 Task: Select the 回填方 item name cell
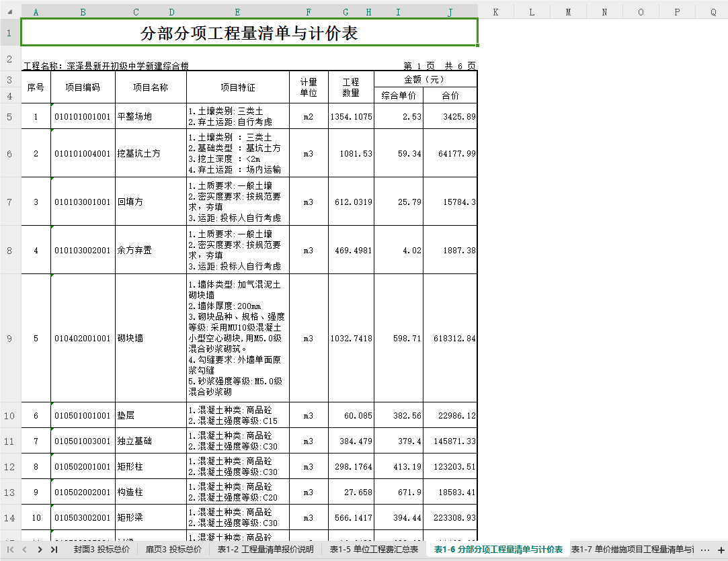(x=151, y=202)
